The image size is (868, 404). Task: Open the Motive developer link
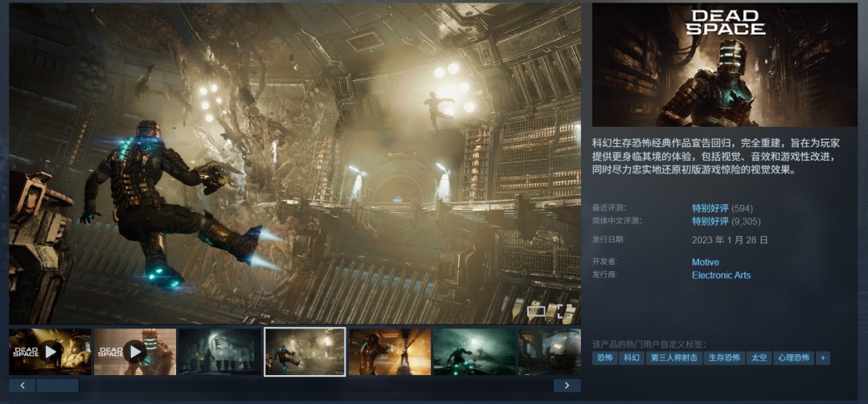(705, 263)
